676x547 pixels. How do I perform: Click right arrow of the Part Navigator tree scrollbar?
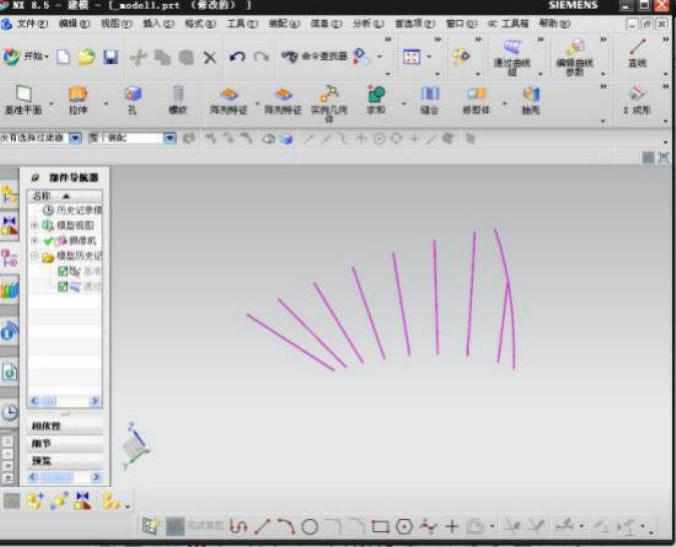click(x=95, y=401)
